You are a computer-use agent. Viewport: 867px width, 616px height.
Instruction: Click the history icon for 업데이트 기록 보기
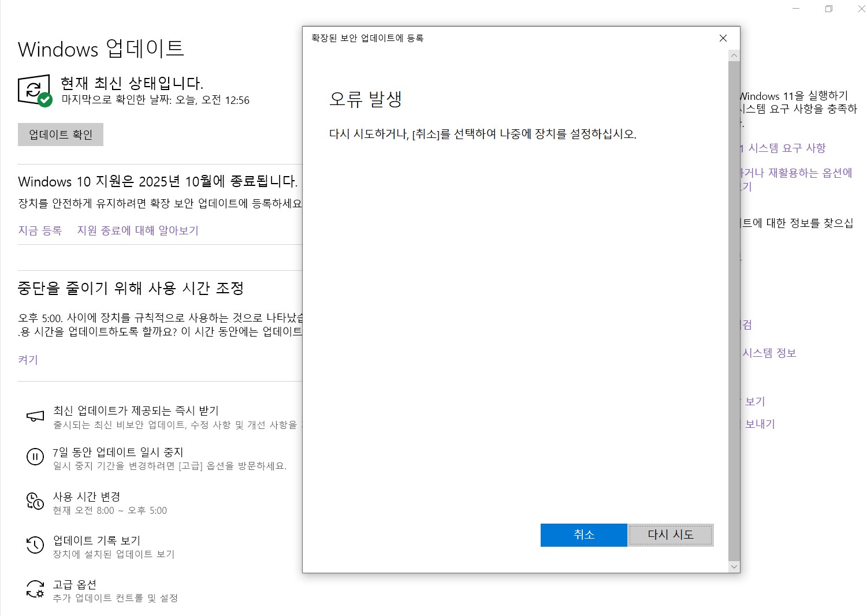35,545
